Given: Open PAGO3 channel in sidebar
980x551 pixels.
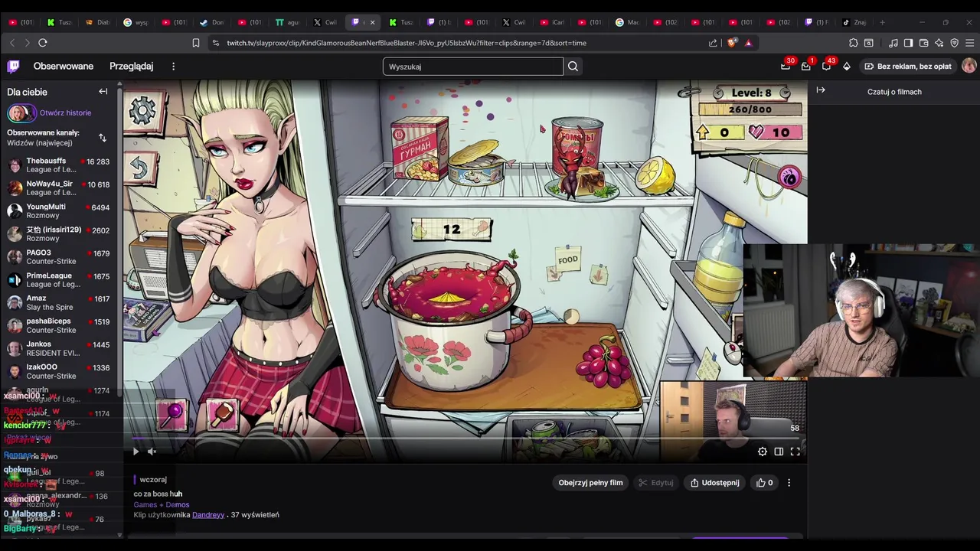Looking at the screenshot, I should 60,257.
